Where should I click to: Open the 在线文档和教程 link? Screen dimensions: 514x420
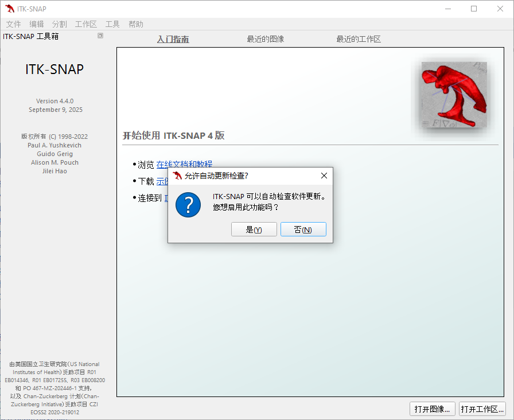[184, 164]
